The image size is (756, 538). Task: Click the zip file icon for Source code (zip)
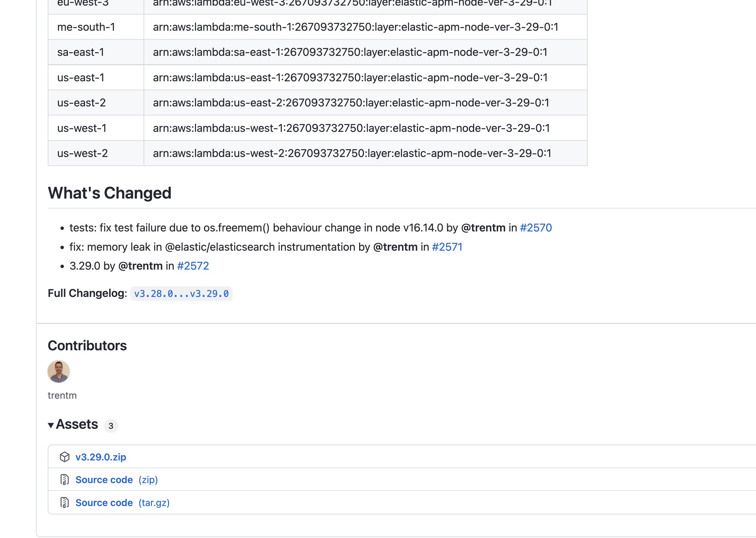(x=64, y=480)
